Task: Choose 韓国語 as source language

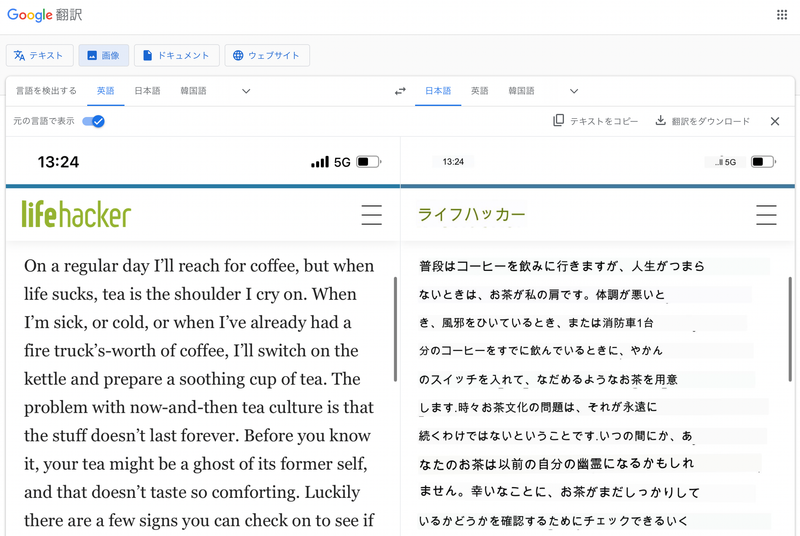Action: [x=193, y=91]
